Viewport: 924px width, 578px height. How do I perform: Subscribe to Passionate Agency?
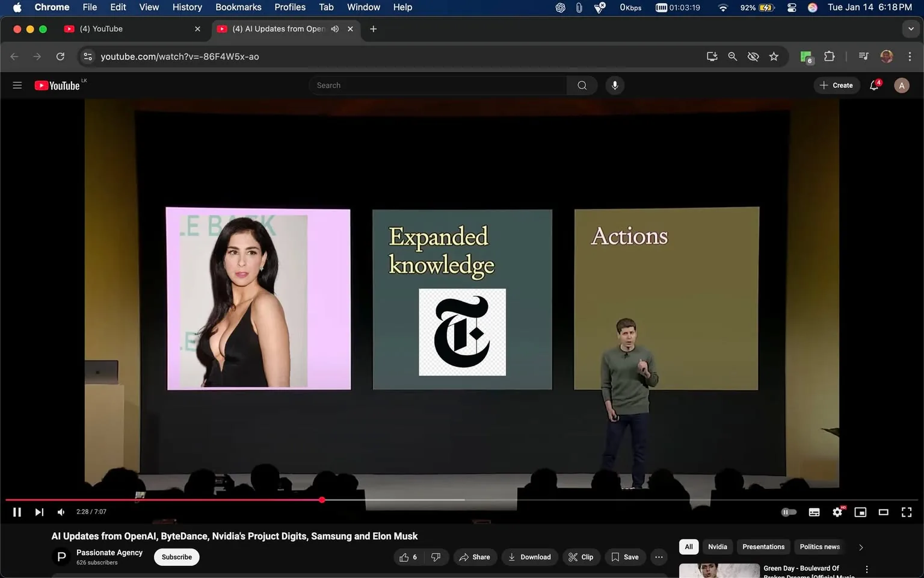tap(176, 557)
